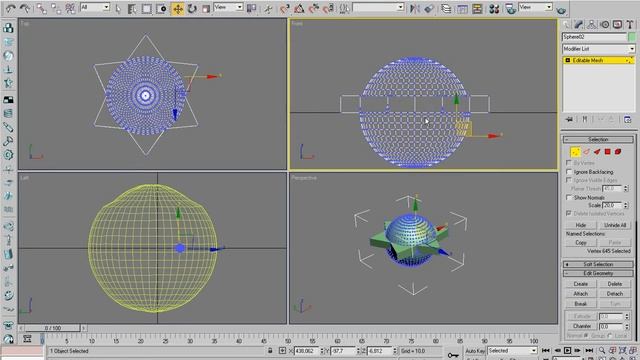Click the Break button

581,304
